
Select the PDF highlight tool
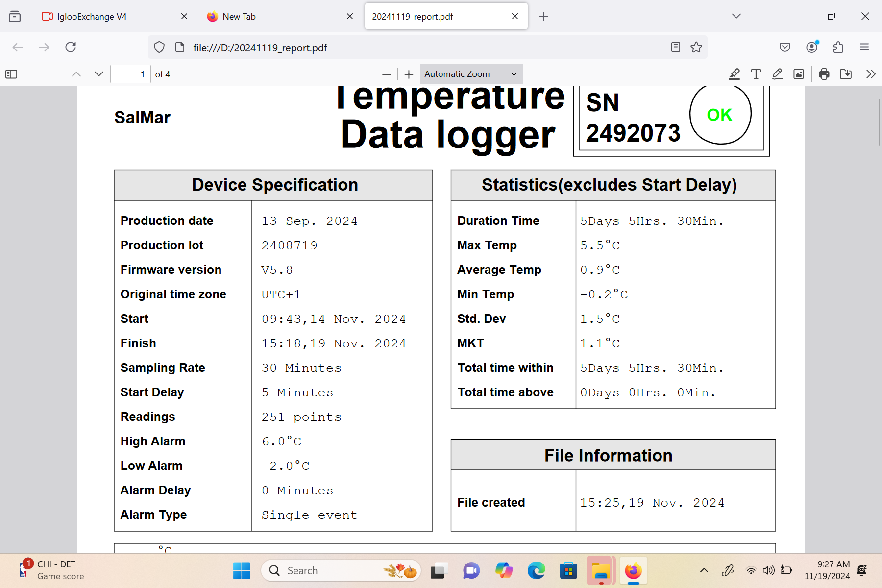click(734, 74)
